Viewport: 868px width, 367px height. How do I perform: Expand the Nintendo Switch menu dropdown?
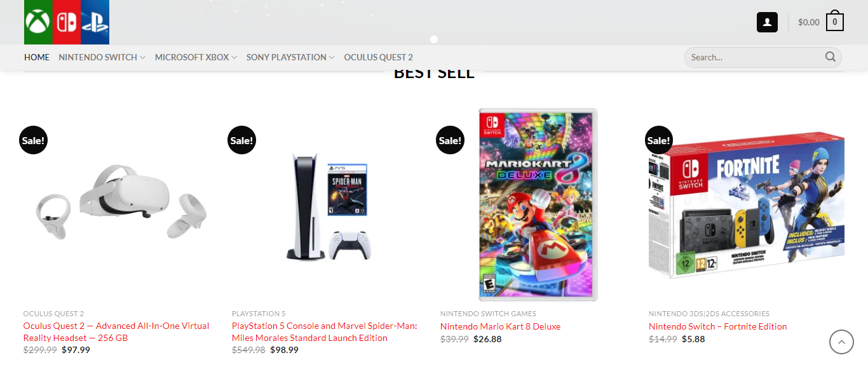[x=142, y=58]
